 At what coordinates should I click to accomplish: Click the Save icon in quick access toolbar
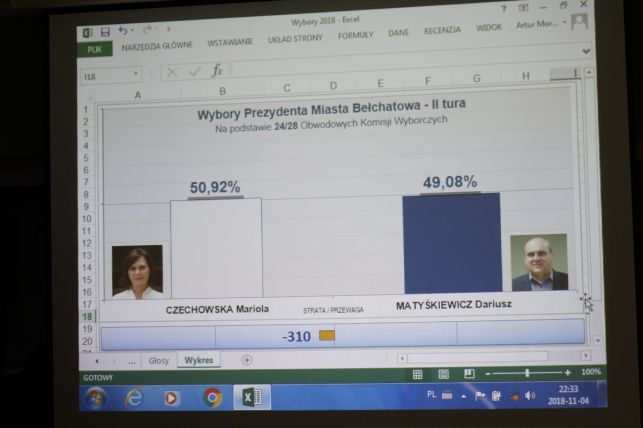[x=106, y=31]
